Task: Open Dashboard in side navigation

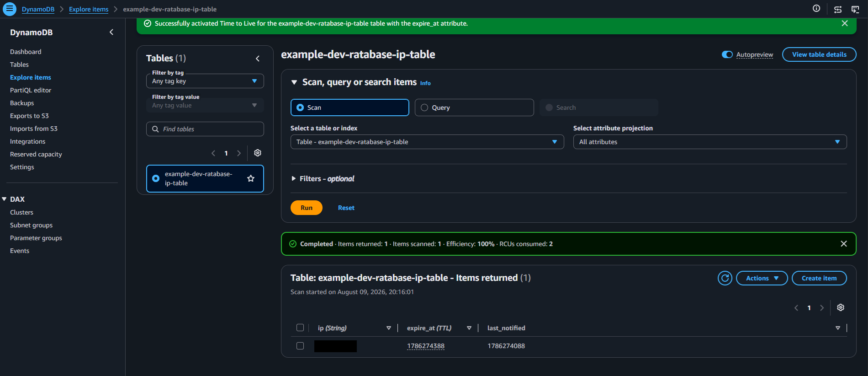Action: [x=26, y=52]
